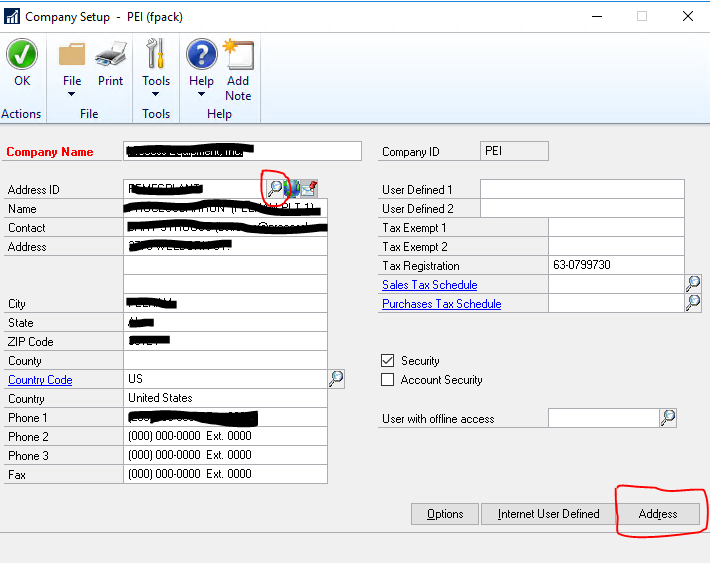Click the Purchases Tax Schedule field
The width and height of the screenshot is (710, 563).
[x=616, y=303]
